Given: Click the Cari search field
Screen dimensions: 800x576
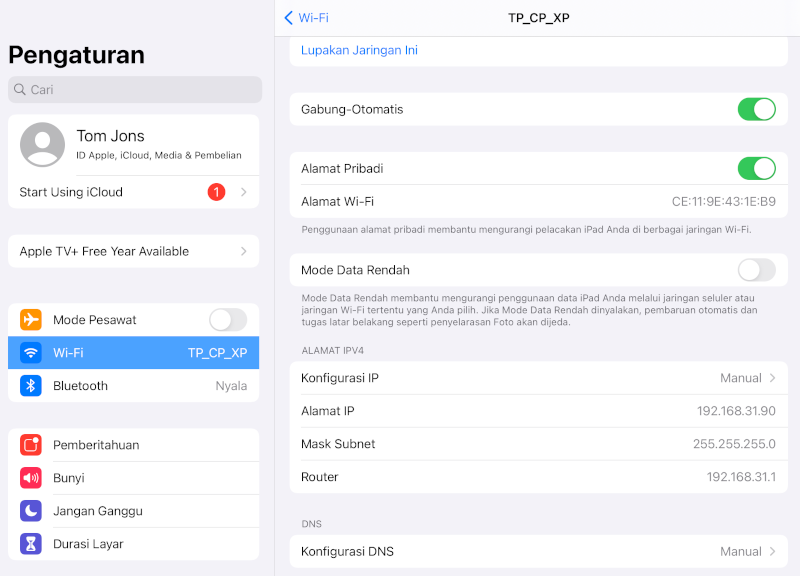Looking at the screenshot, I should point(134,90).
